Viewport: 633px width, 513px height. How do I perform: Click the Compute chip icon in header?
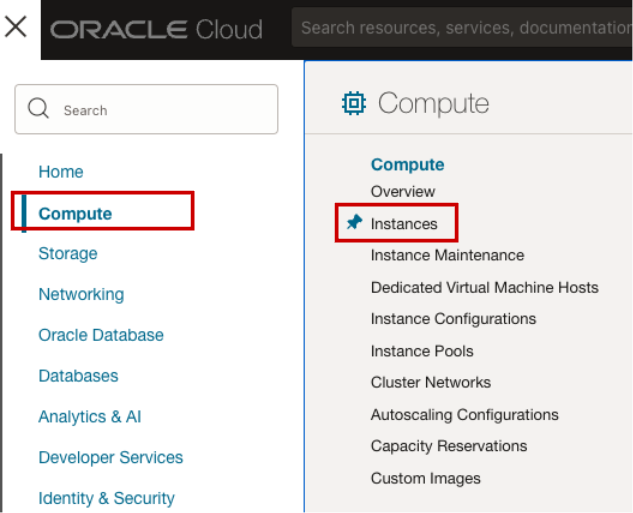pyautogui.click(x=353, y=103)
